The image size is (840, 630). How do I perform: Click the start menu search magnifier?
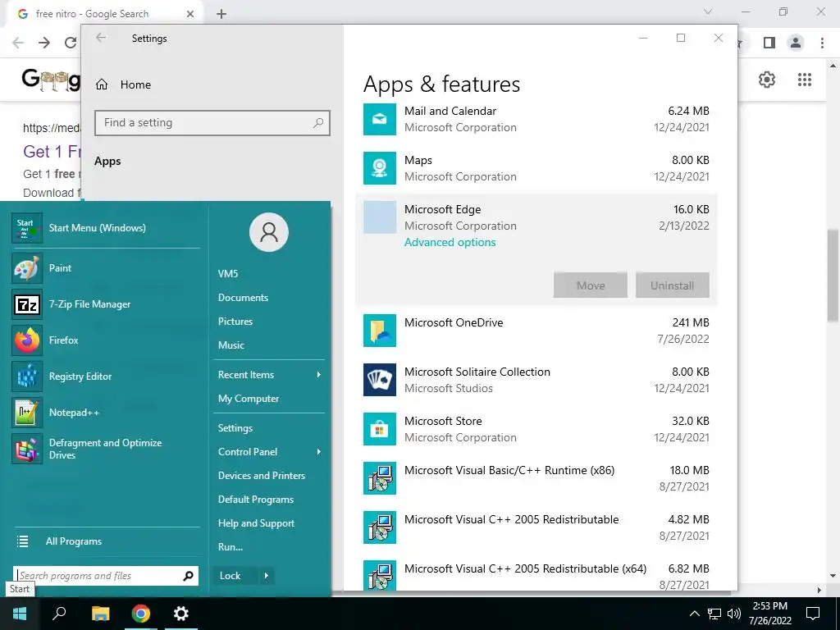pyautogui.click(x=188, y=576)
